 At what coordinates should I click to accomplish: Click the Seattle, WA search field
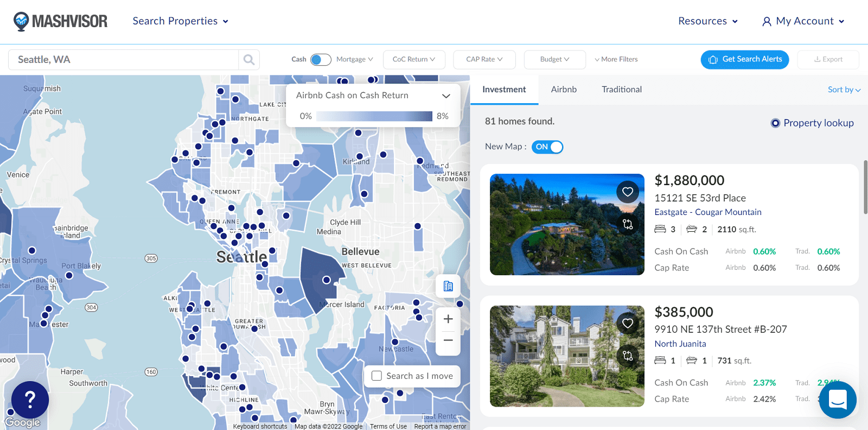pos(123,60)
